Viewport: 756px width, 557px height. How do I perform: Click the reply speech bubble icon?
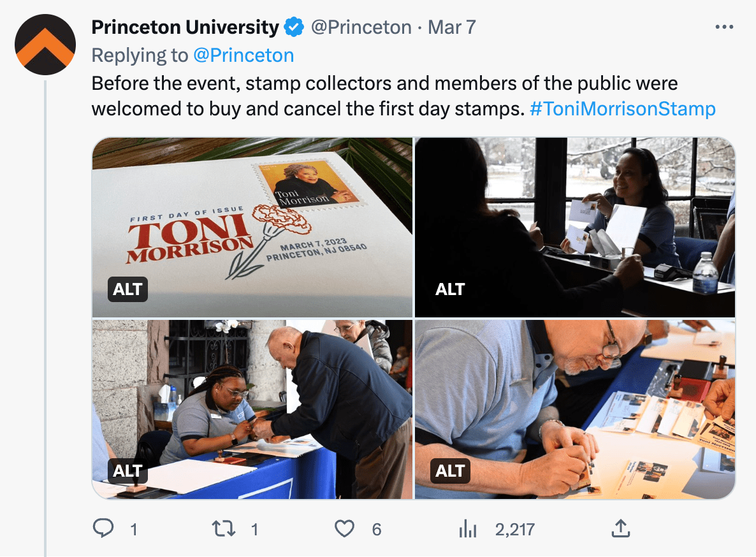103,528
